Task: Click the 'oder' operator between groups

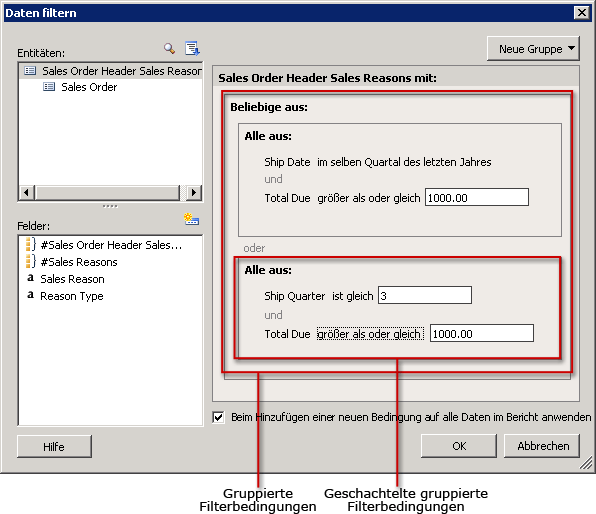Action: click(x=254, y=248)
